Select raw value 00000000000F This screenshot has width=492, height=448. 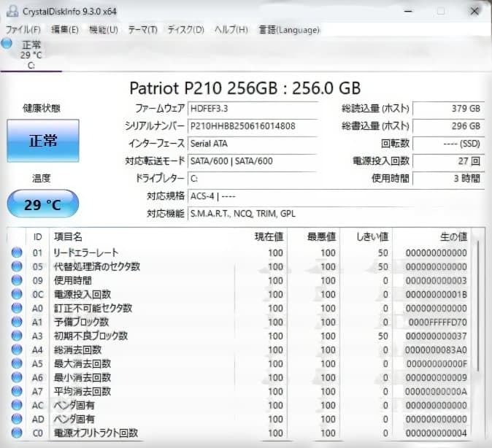tap(437, 364)
